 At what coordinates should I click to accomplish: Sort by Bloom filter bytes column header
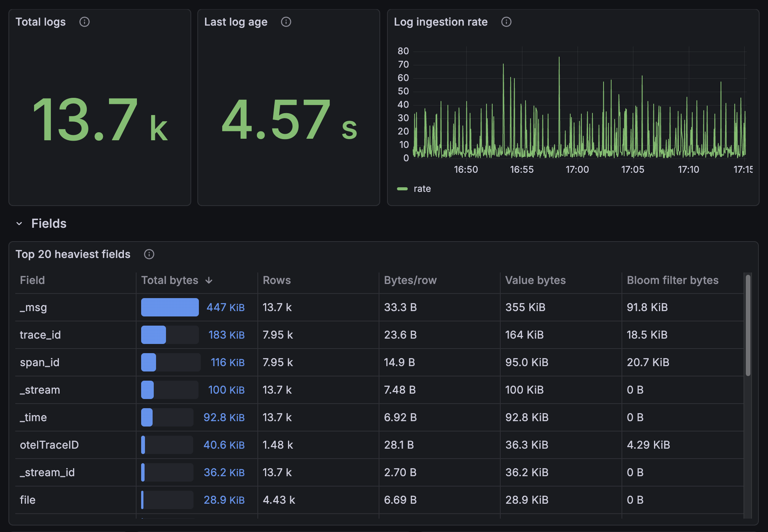pos(672,280)
